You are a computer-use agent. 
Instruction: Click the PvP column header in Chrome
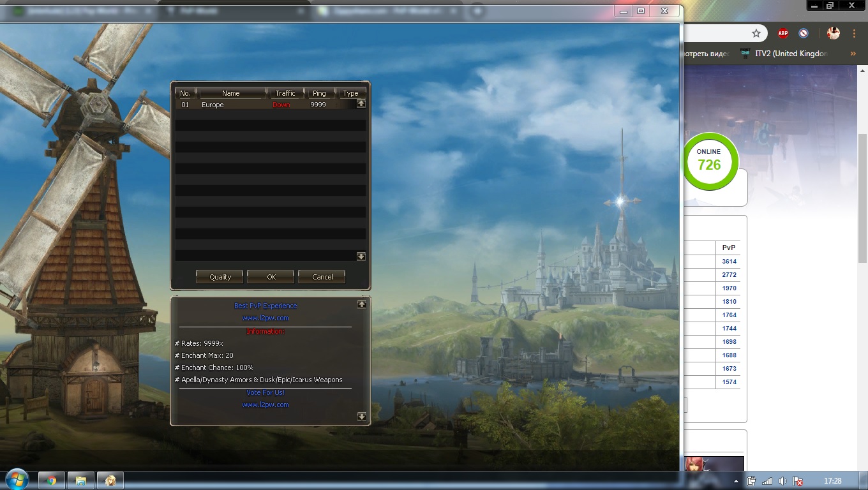click(x=728, y=248)
